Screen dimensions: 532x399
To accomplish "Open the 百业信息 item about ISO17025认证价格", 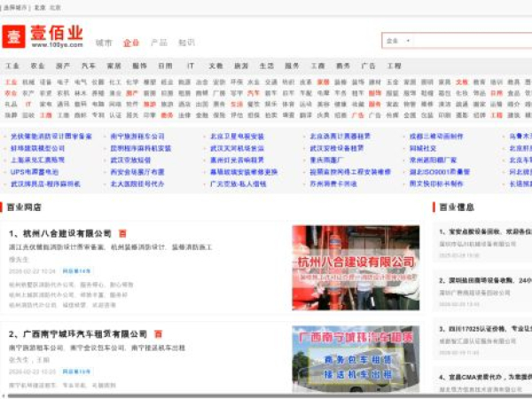I will (x=486, y=329).
